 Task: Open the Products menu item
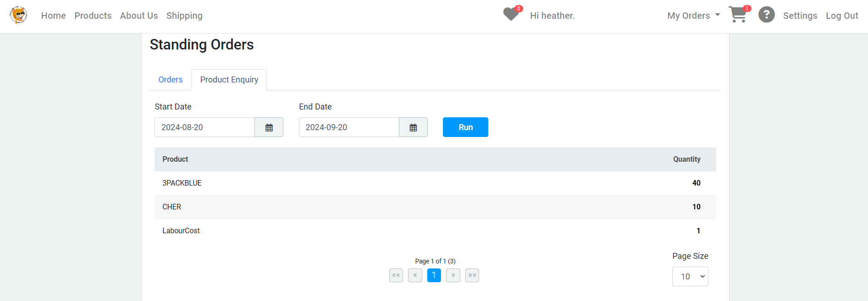coord(93,16)
